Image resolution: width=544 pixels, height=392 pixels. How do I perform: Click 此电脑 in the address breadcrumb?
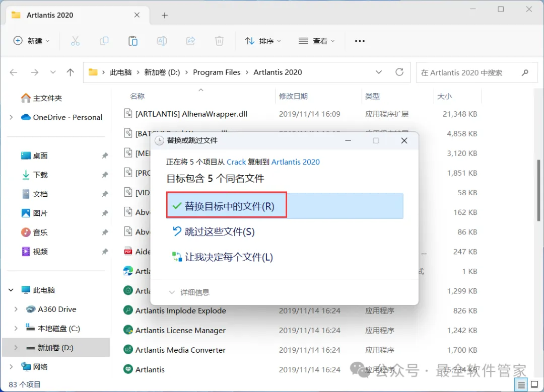(121, 72)
